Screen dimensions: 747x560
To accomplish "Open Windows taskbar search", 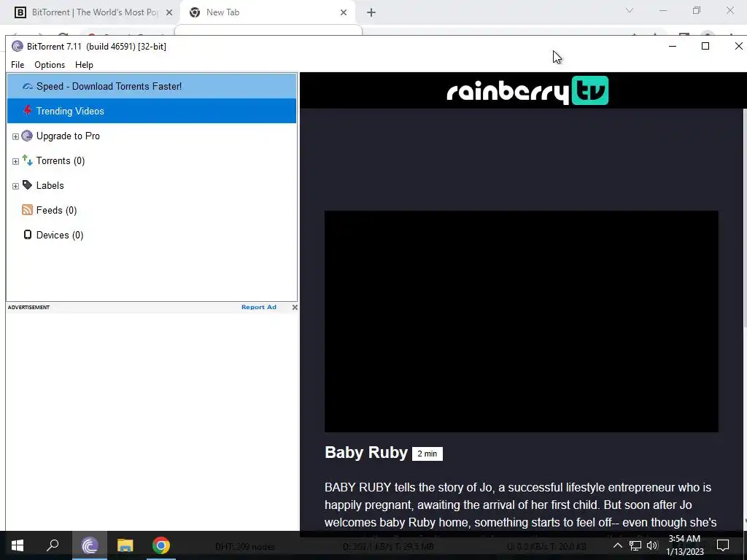I will [53, 545].
